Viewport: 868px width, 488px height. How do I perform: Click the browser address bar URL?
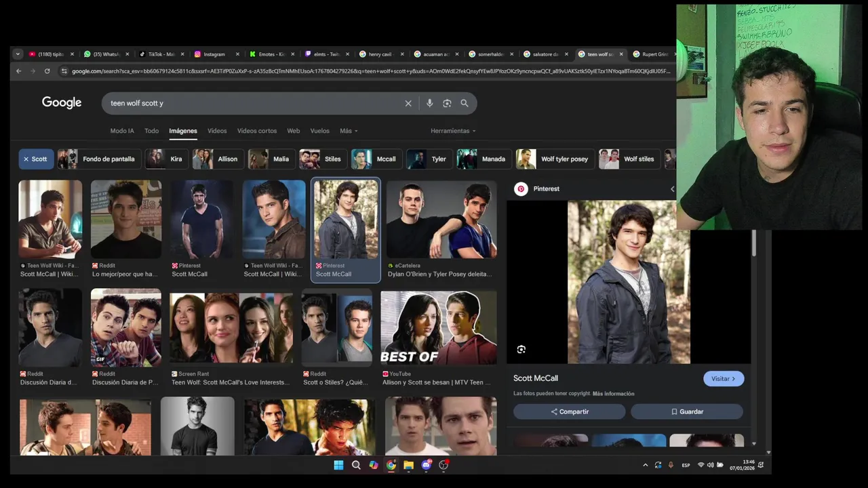[x=371, y=71]
